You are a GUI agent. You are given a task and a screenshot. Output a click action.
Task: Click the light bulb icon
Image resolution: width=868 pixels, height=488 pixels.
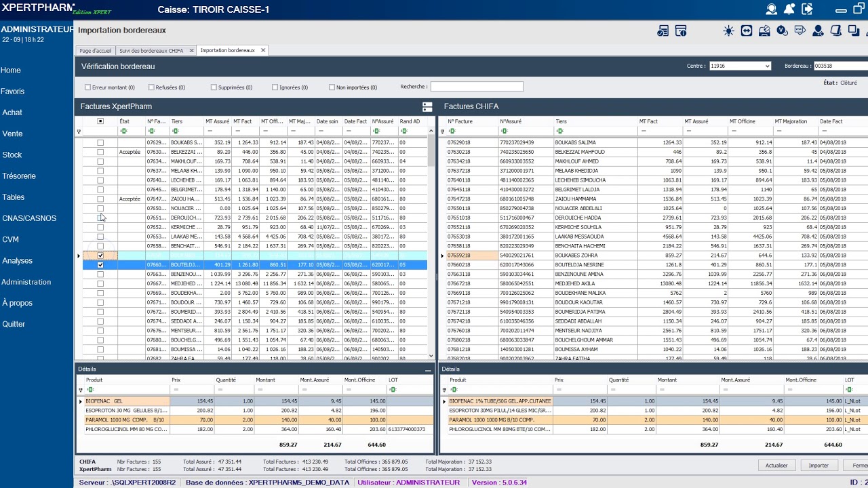(728, 30)
